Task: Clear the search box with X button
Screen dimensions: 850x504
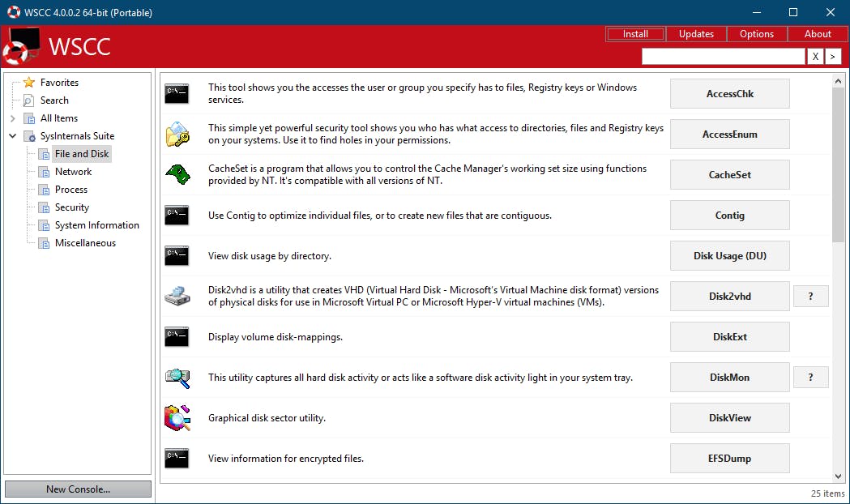Action: 815,57
